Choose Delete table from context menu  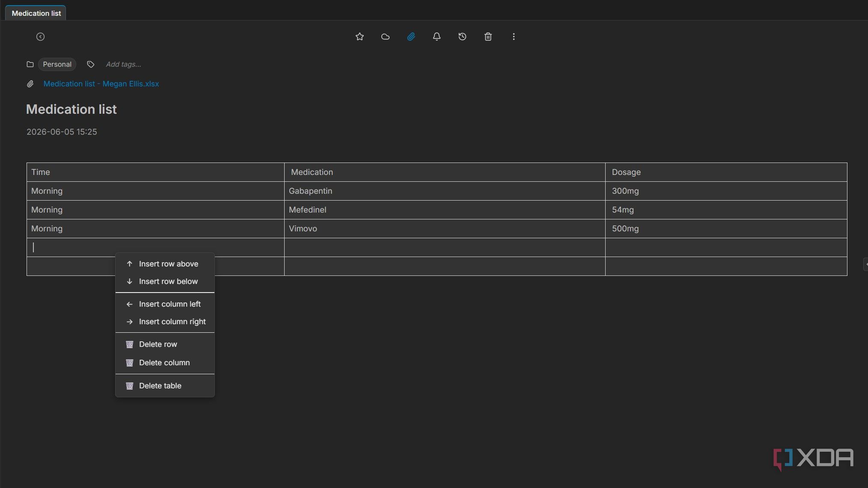[165, 386]
